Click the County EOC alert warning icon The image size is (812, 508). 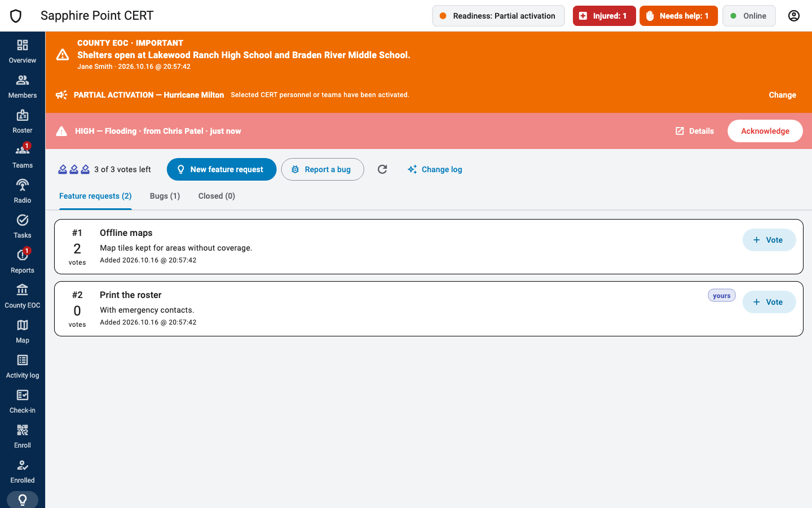tap(63, 55)
